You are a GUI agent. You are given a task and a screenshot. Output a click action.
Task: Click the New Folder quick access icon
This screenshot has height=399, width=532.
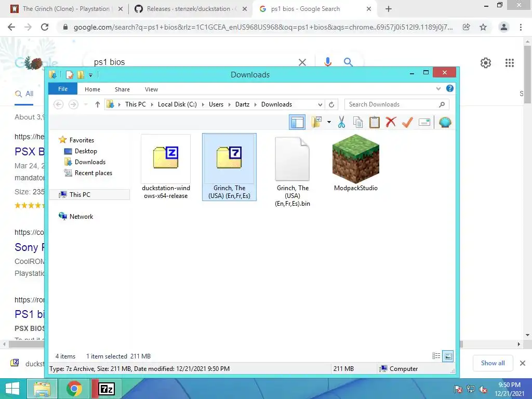pyautogui.click(x=81, y=75)
